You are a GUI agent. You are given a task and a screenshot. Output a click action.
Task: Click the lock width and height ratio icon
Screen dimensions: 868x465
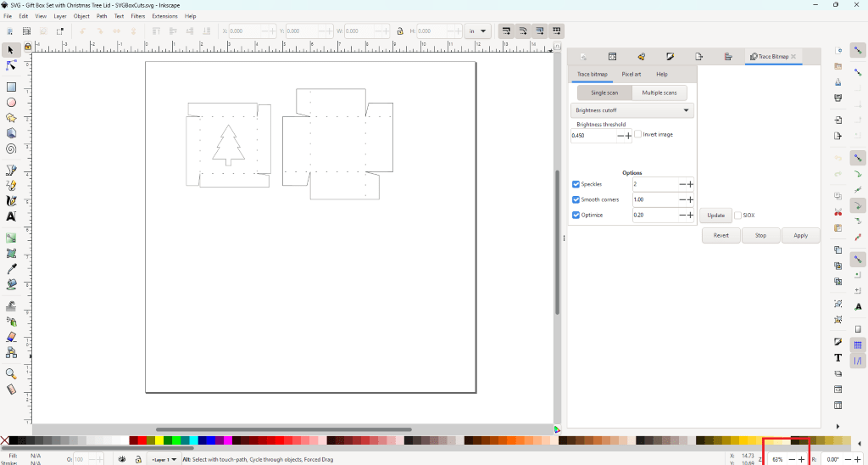pos(400,31)
